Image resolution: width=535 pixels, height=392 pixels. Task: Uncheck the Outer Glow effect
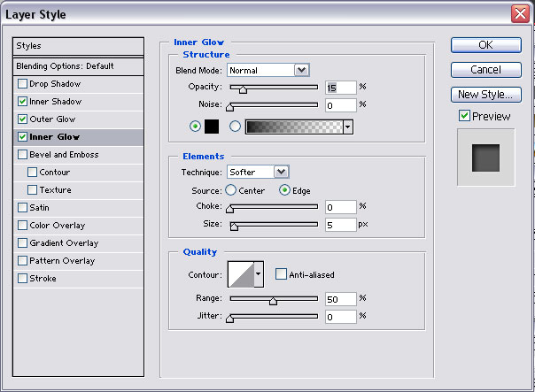coord(22,119)
